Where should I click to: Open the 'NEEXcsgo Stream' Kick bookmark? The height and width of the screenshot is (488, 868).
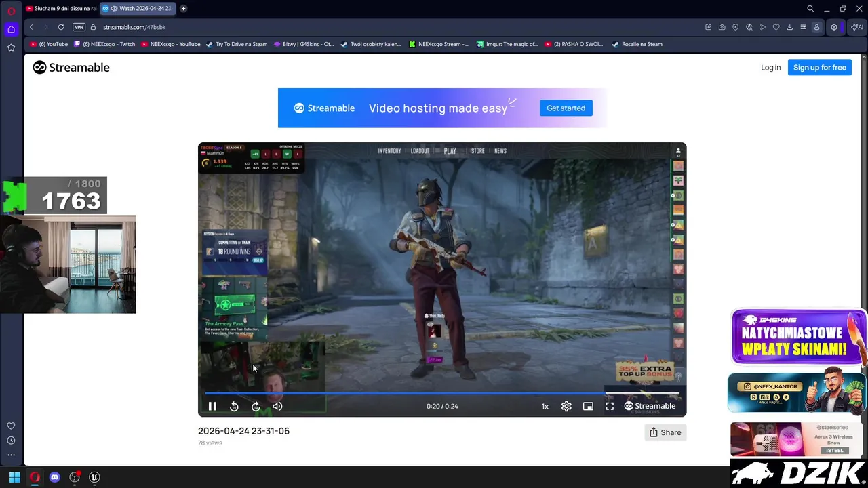[439, 44]
